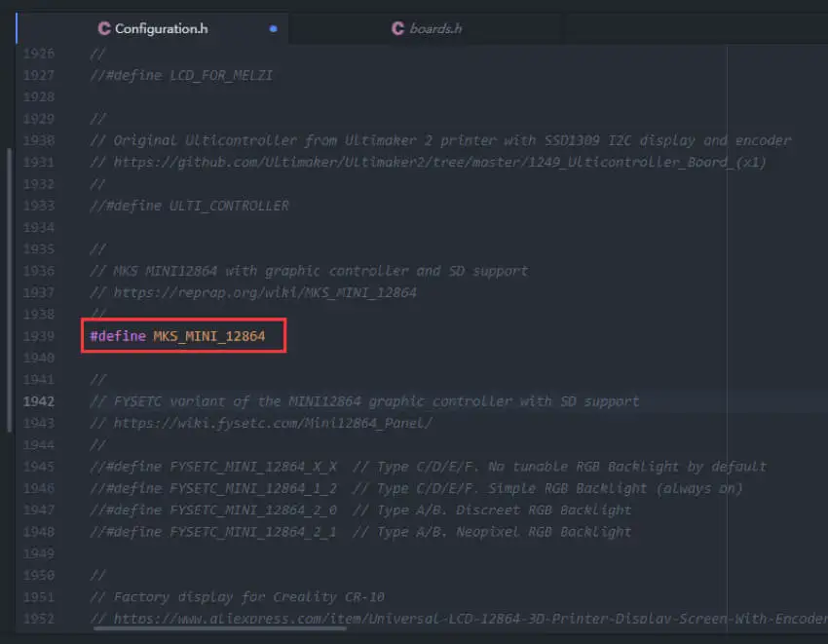Click line number 1939 in the gutter
Screen dimensions: 828x644
click(39, 336)
